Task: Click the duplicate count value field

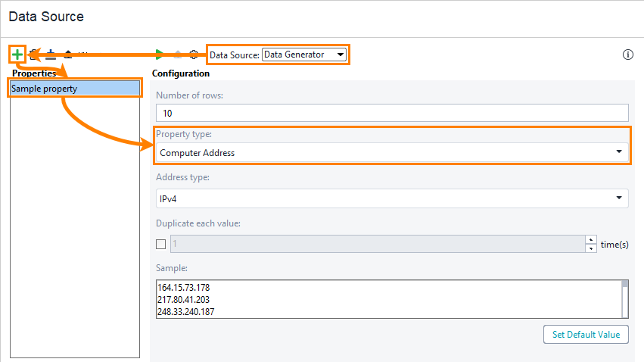Action: 378,244
